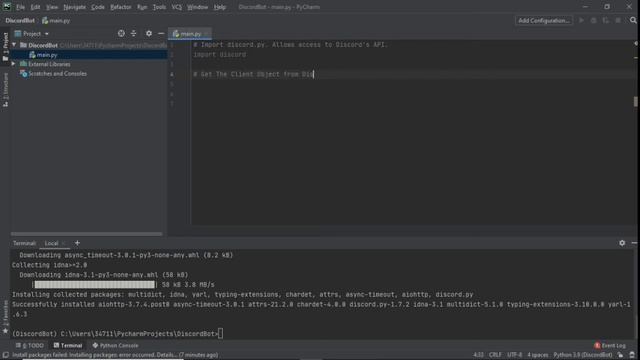Screen dimensions: 640x360
Task: Open the Refactor menu
Action: [120, 7]
